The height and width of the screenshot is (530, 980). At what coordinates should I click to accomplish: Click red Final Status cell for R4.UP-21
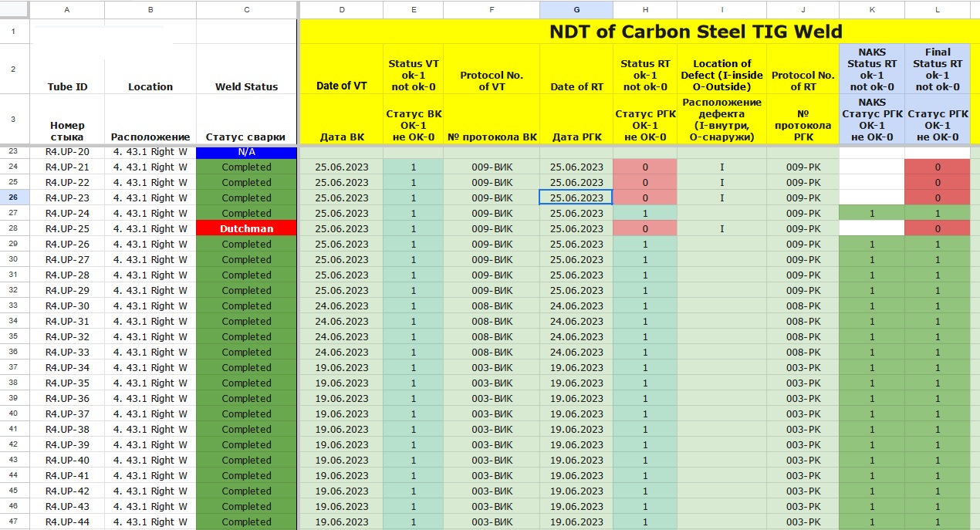click(937, 167)
